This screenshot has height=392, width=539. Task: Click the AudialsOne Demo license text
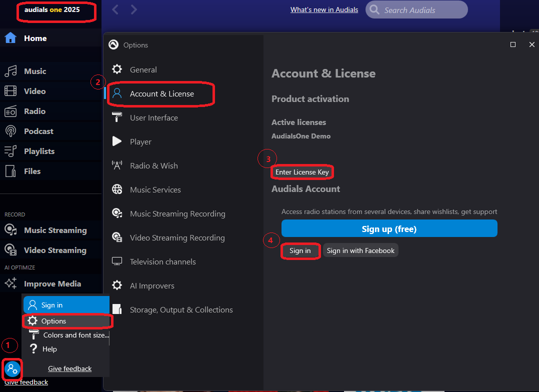pos(301,136)
